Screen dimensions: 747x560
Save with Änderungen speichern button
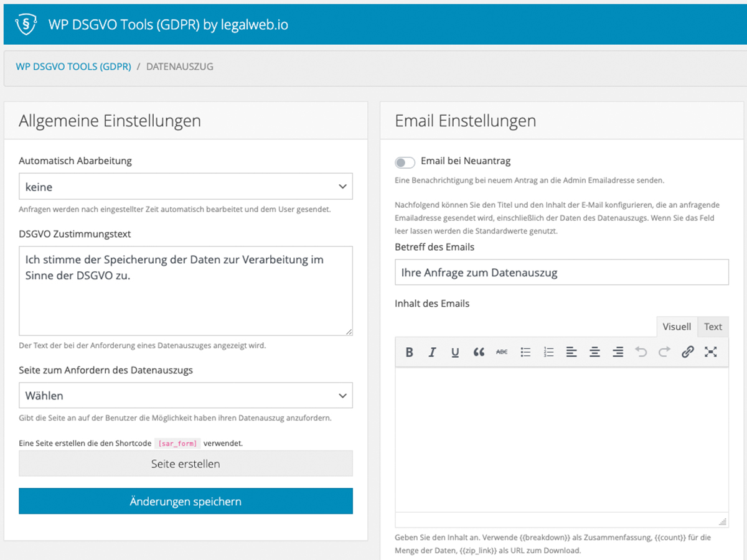186,501
